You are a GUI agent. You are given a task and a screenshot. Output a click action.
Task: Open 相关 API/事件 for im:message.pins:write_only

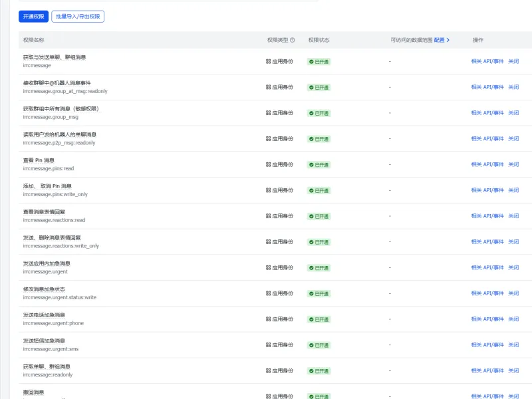tap(487, 190)
